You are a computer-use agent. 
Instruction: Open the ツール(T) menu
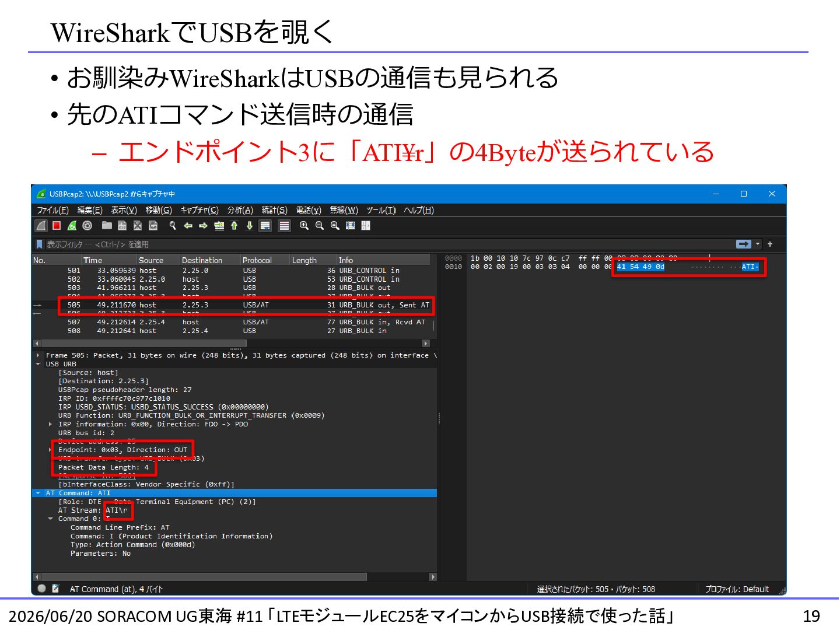pyautogui.click(x=381, y=211)
